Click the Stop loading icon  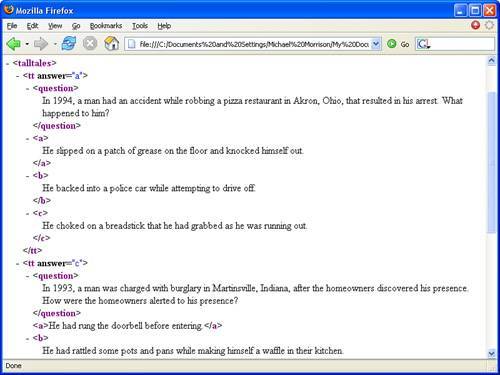90,44
